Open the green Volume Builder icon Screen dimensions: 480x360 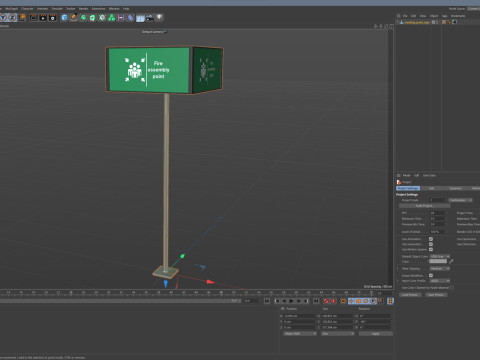point(112,18)
